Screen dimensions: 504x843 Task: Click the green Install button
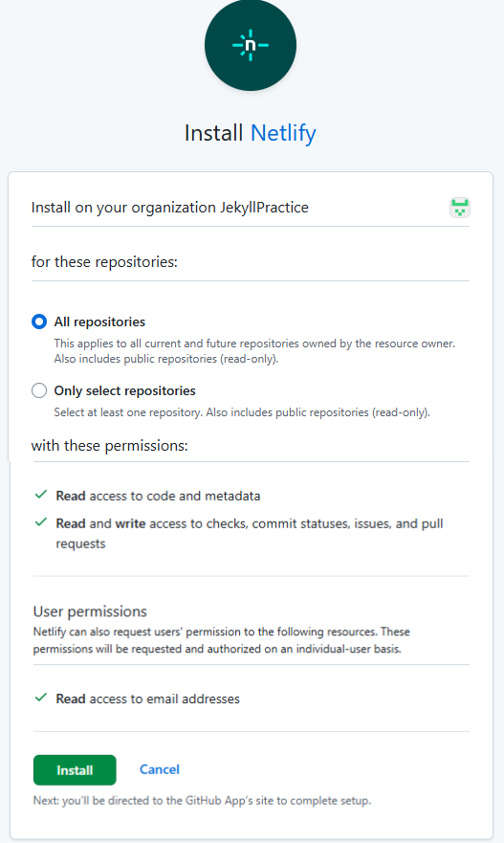tap(75, 770)
